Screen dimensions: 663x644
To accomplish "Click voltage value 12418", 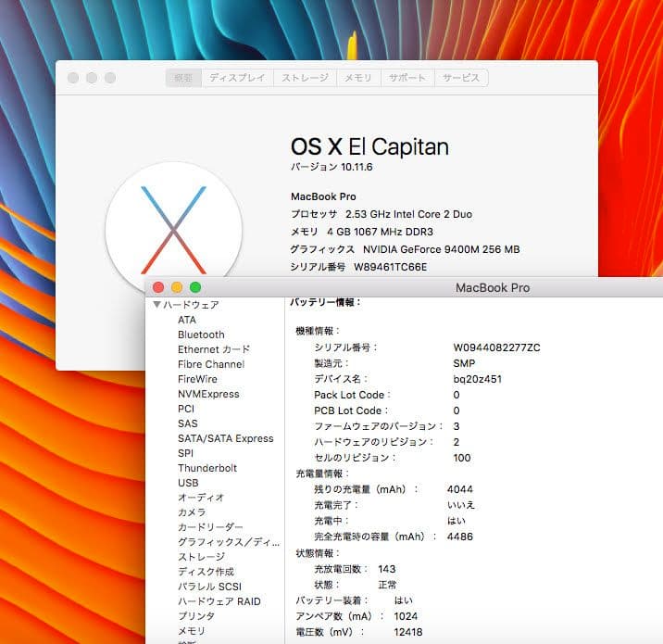I will (x=408, y=632).
